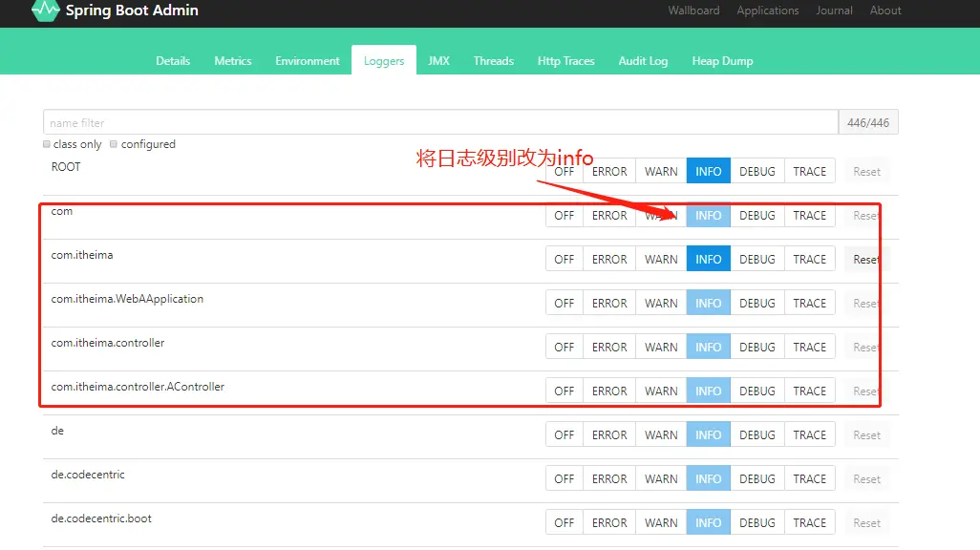Set de.codecentric logger to ERROR
The width and height of the screenshot is (980, 550).
(609, 478)
